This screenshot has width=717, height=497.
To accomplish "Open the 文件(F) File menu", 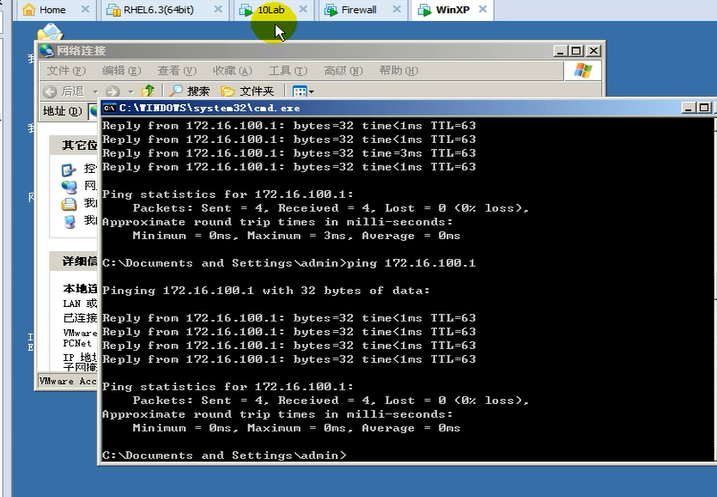I will (x=65, y=71).
